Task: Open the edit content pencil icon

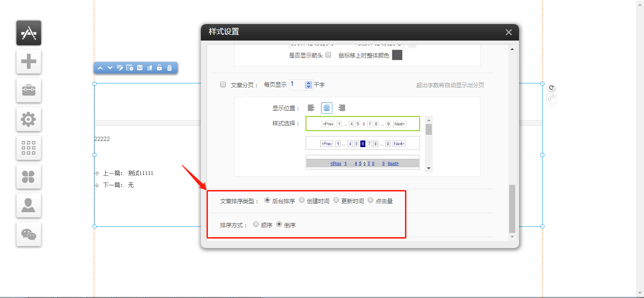Action: (120, 68)
